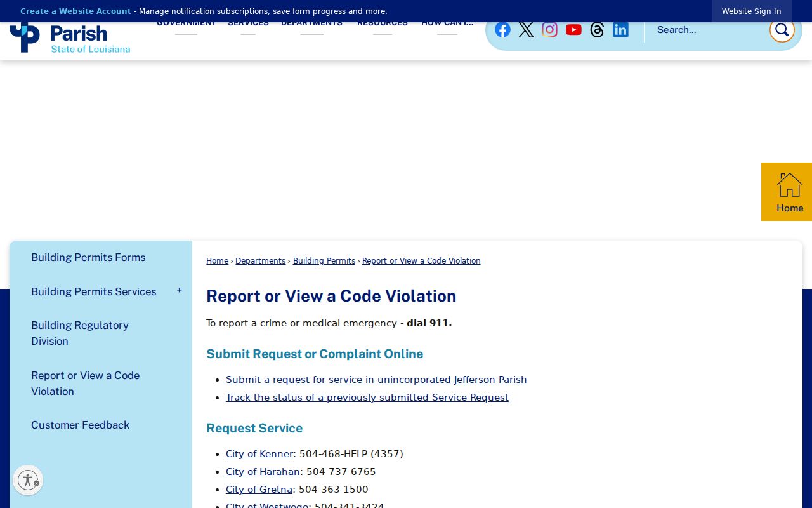The image size is (812, 508).
Task: Open the YouTube social icon
Action: click(573, 30)
